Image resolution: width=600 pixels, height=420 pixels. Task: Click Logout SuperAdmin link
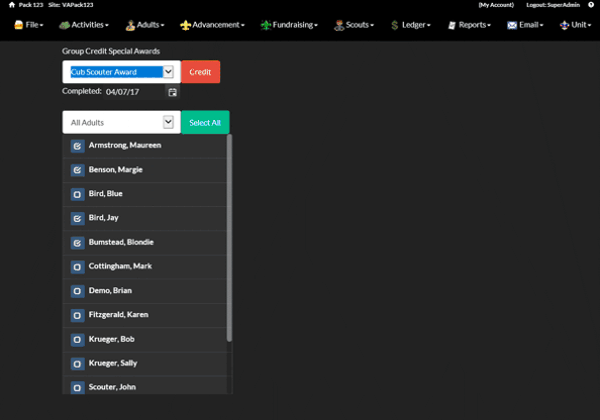click(553, 5)
